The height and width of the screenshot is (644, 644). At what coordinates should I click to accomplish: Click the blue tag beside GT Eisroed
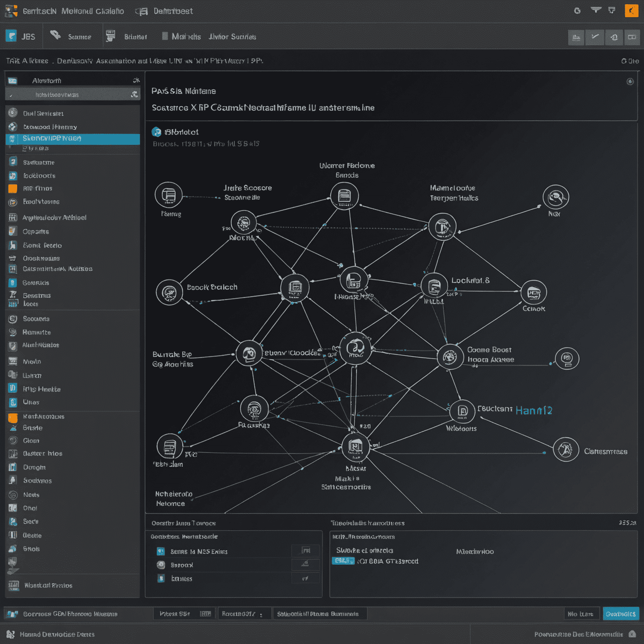pos(343,561)
